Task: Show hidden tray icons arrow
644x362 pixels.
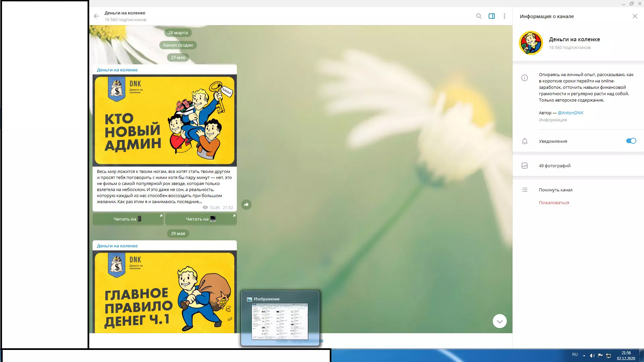Action: pyautogui.click(x=584, y=355)
